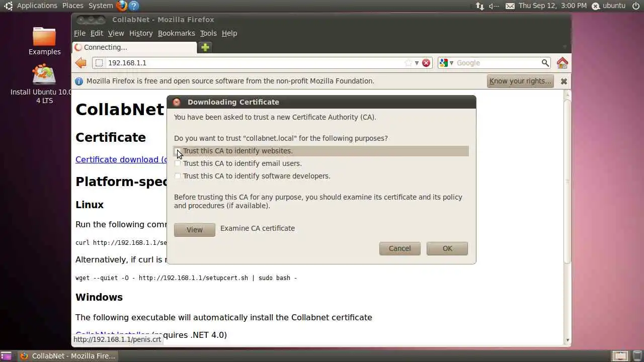Open a new tab with the green plus

[205, 47]
